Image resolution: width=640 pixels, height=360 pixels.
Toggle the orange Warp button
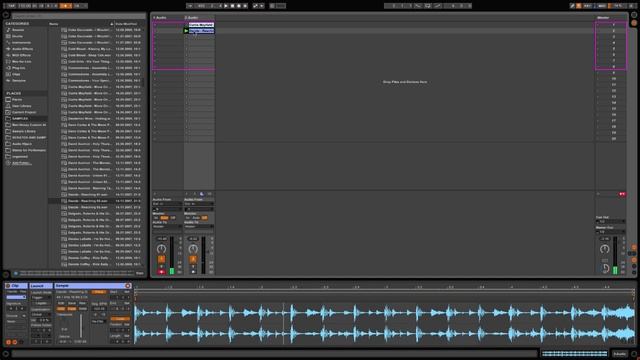click(98, 292)
